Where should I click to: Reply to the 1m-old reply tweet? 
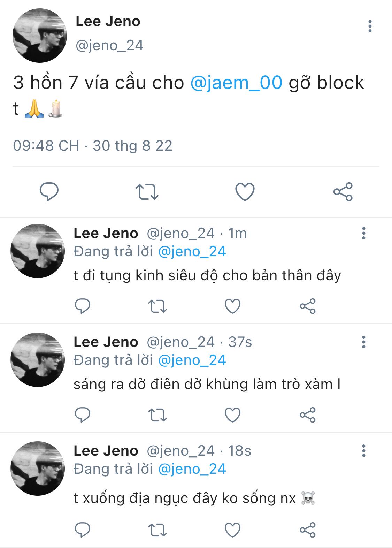83,306
